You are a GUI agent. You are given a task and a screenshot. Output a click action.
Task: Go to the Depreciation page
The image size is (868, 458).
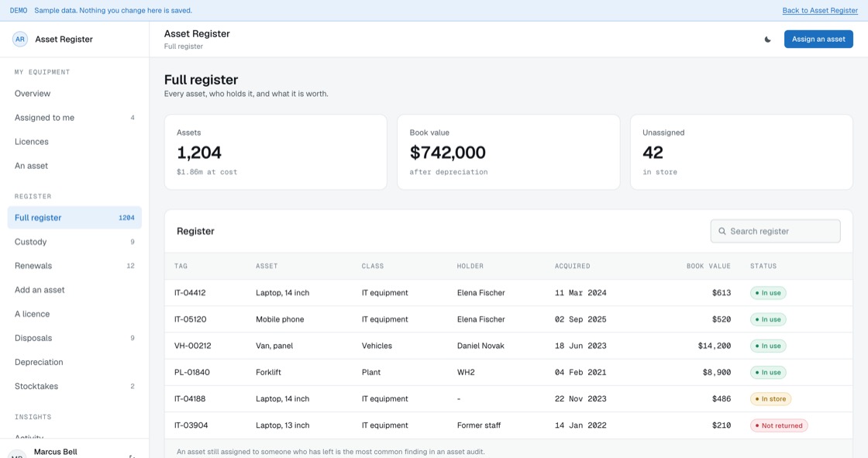click(x=74, y=362)
